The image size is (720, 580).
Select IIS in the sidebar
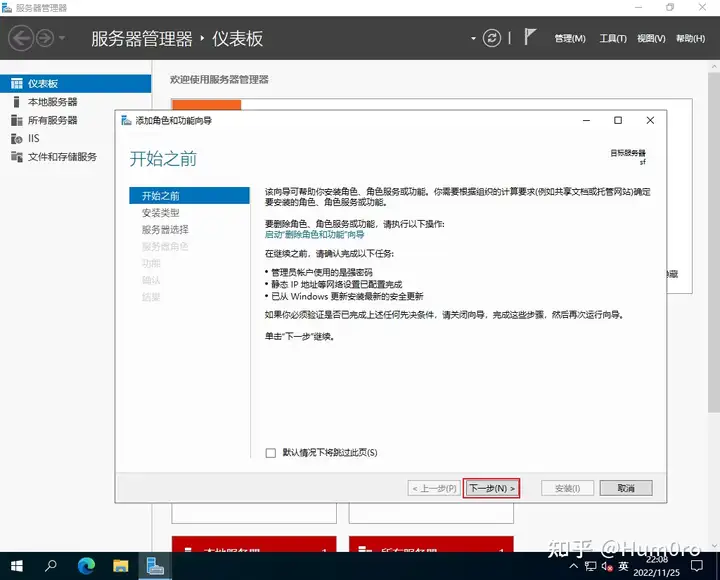[75, 138]
